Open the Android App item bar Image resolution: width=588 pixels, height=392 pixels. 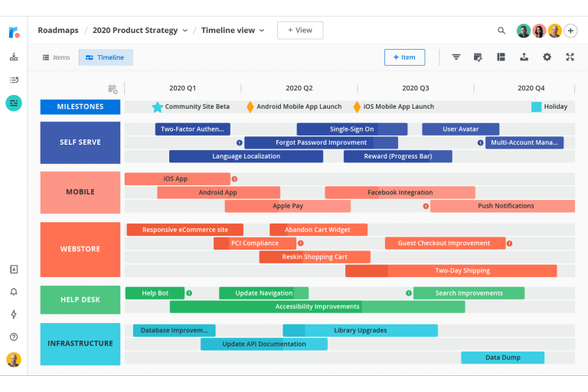(219, 192)
